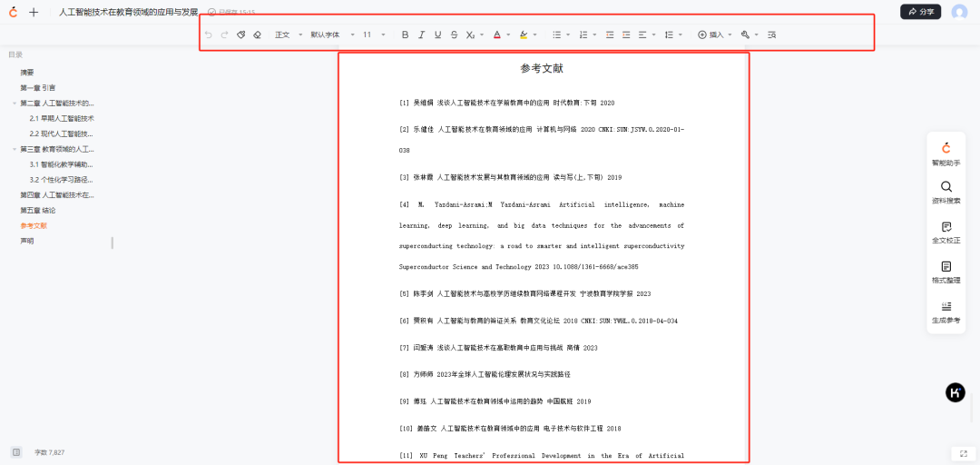
Task: Click the 分享 share button
Action: 921,12
